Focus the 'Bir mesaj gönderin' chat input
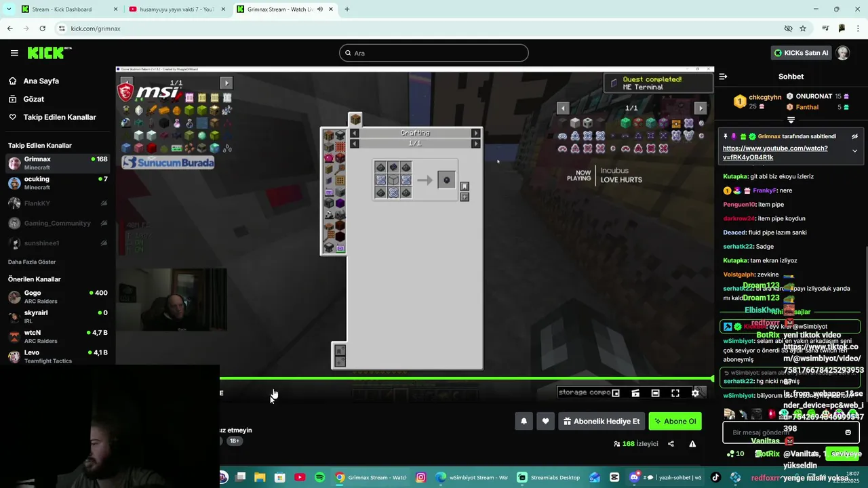The height and width of the screenshot is (488, 868). (x=791, y=432)
